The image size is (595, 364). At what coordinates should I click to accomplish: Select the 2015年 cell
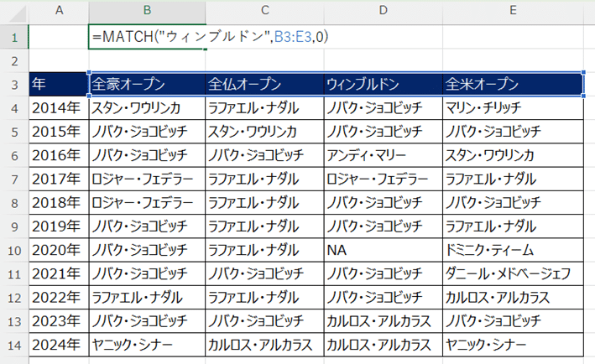pyautogui.click(x=59, y=132)
